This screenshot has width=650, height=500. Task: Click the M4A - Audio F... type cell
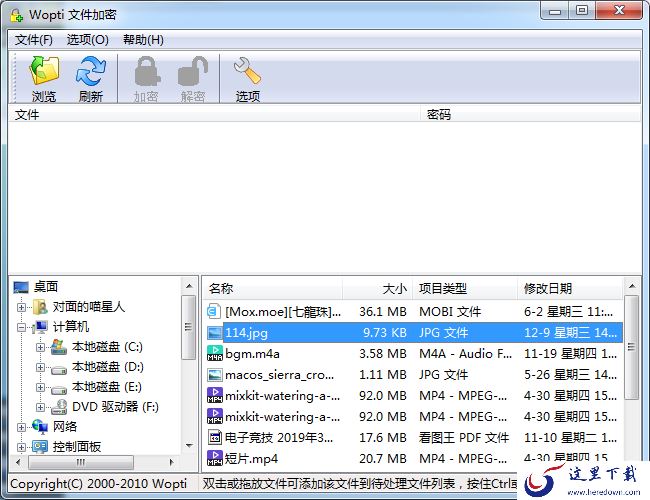[x=466, y=354]
